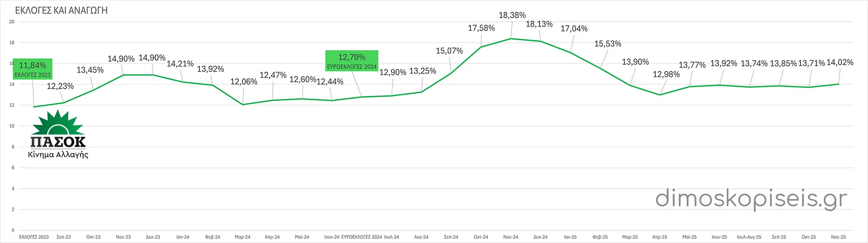
Task: Click the 12,06% data label
Action: [x=244, y=82]
